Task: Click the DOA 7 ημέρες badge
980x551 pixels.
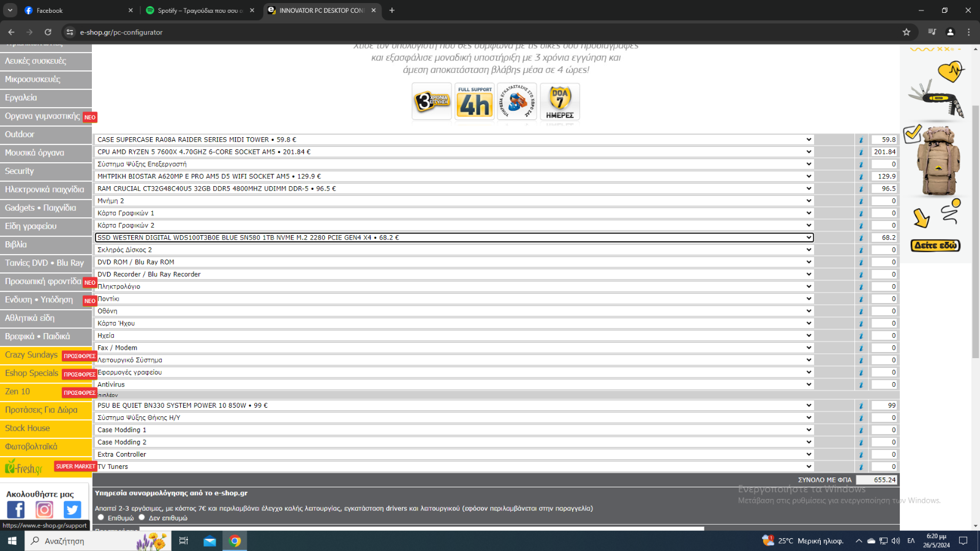Action: [560, 102]
